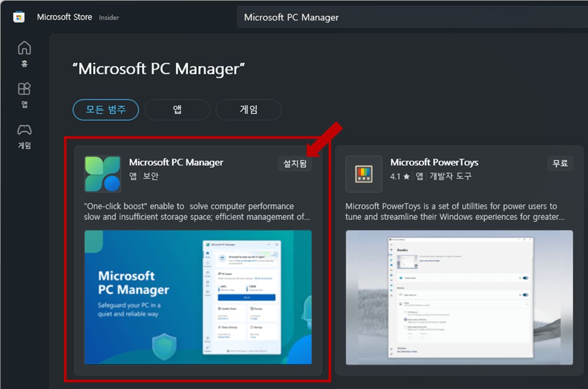Select the 모든 범주 filter tab
Screen dimensions: 588x389
pyautogui.click(x=106, y=110)
